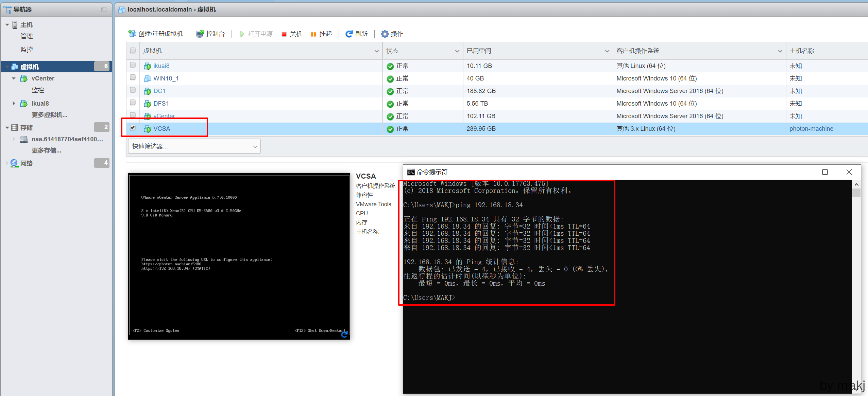Toggle the select-all header checkbox
868x396 pixels.
click(x=133, y=50)
